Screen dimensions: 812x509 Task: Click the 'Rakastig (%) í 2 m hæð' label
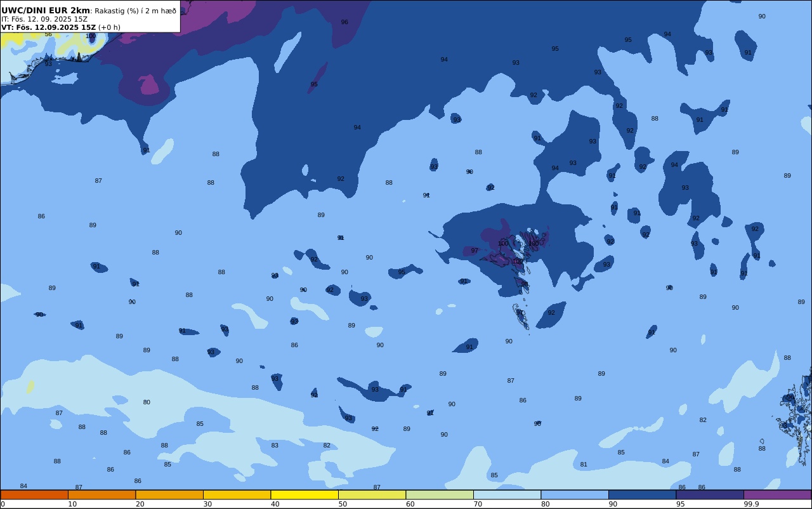point(136,11)
